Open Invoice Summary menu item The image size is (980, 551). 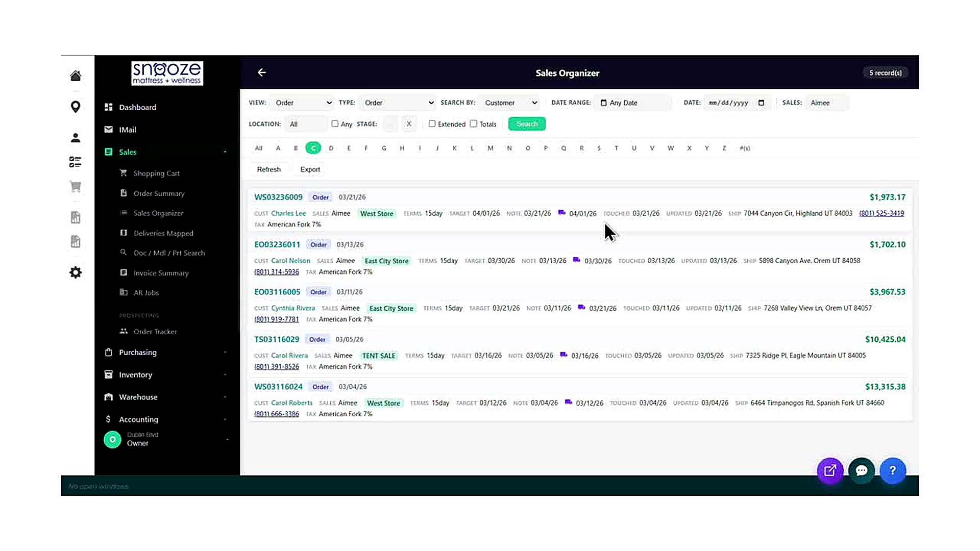pos(161,273)
